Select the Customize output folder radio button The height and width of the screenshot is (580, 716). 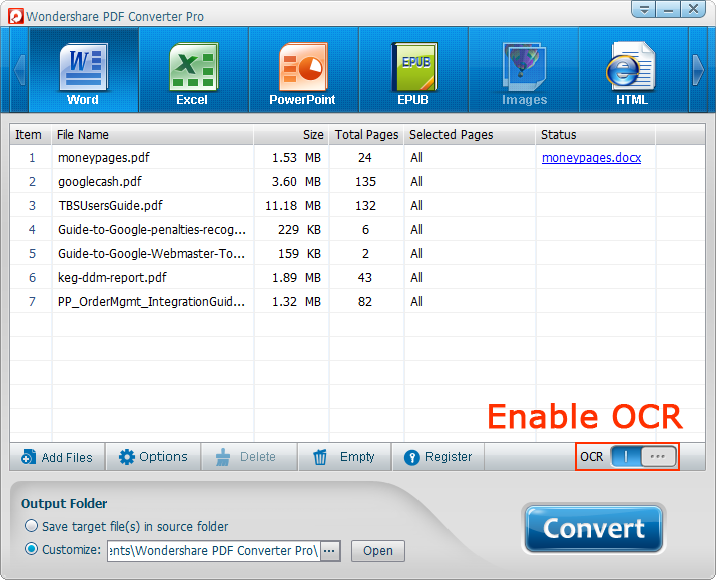[x=32, y=549]
